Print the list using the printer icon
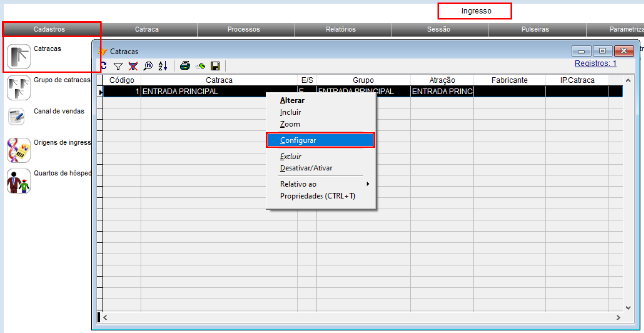The width and height of the screenshot is (644, 333). (185, 66)
